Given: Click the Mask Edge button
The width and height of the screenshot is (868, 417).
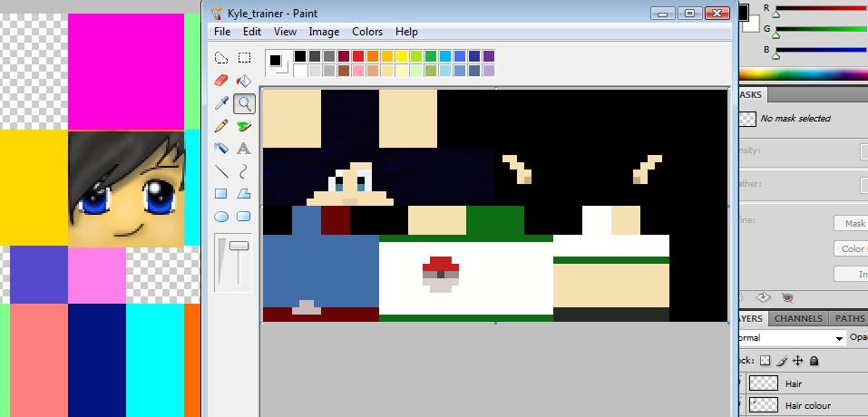Looking at the screenshot, I should 853,223.
